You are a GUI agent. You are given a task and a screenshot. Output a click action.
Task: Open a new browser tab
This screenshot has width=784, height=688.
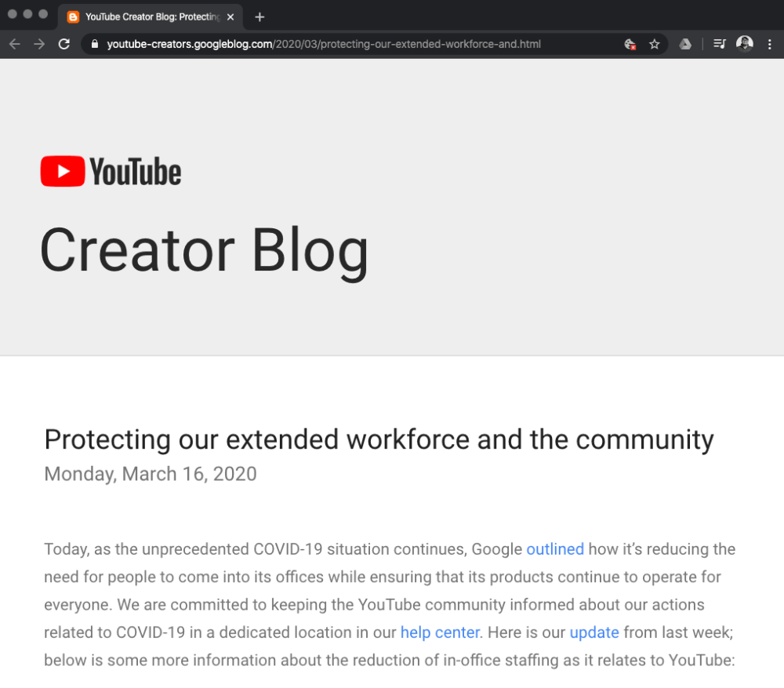(260, 16)
